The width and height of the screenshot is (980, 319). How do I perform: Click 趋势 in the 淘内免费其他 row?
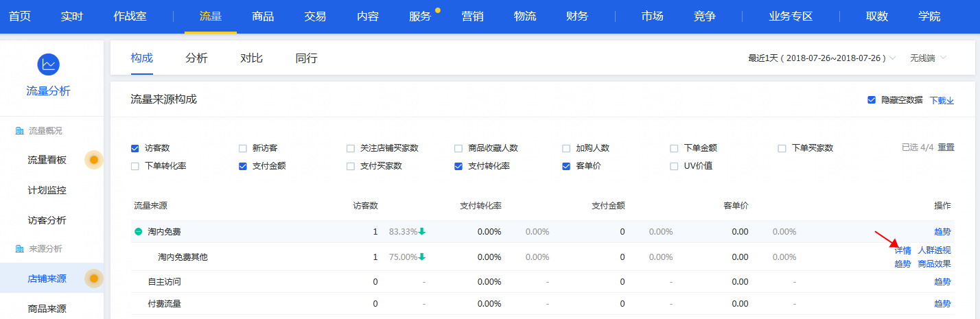click(x=902, y=263)
